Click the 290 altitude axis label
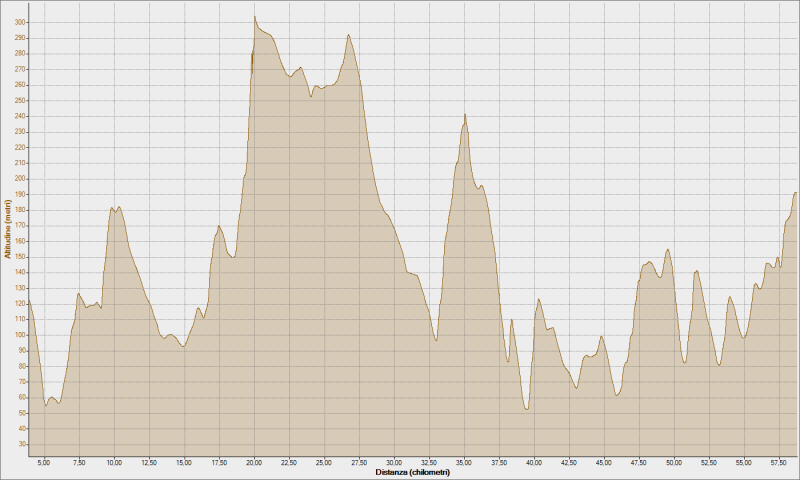The width and height of the screenshot is (800, 480). click(21, 38)
